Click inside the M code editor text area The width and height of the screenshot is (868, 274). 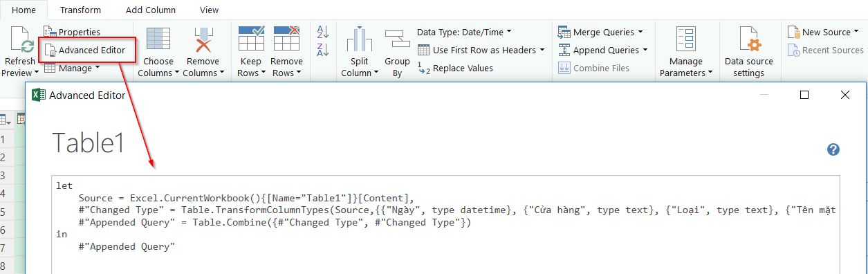[446, 225]
